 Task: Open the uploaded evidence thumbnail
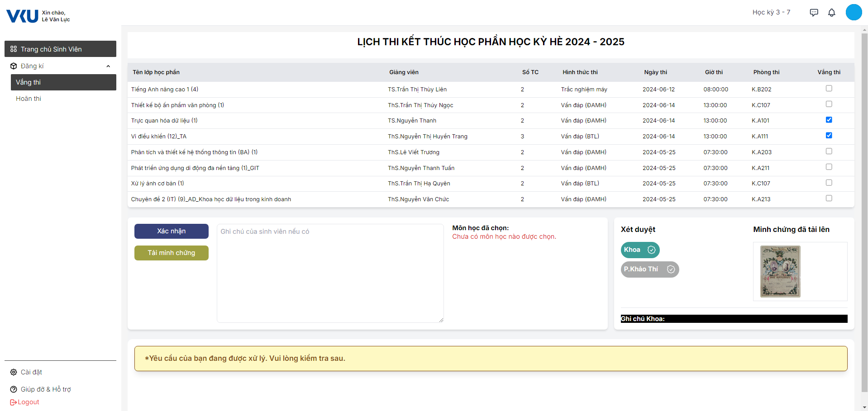coord(780,271)
